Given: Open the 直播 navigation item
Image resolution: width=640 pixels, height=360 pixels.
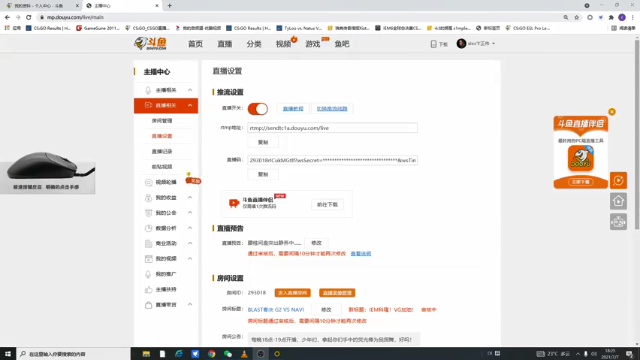Looking at the screenshot, I should click(224, 44).
